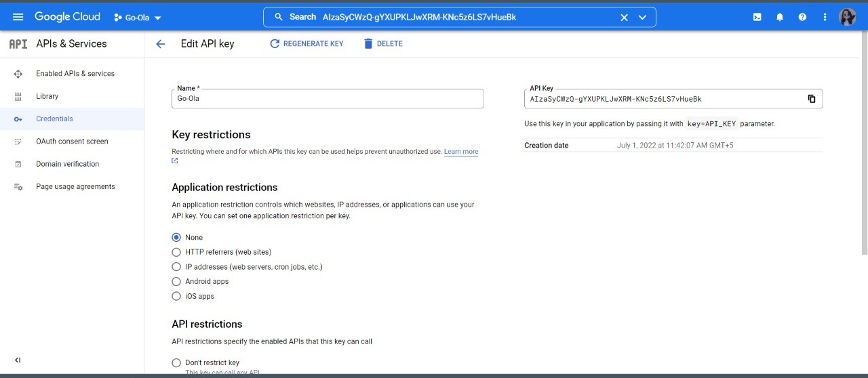
Task: Open the notifications bell
Action: pyautogui.click(x=780, y=17)
